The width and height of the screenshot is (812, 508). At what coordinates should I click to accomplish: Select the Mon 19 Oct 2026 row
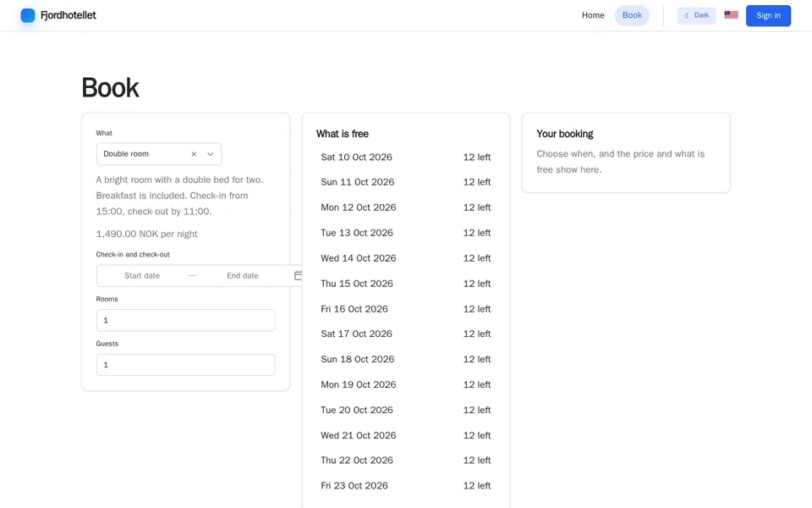point(405,384)
